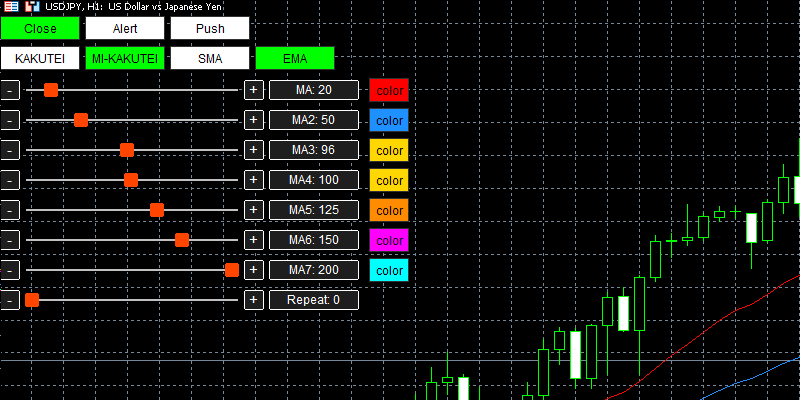
Task: Change the magenta color for MA6
Action: (389, 240)
